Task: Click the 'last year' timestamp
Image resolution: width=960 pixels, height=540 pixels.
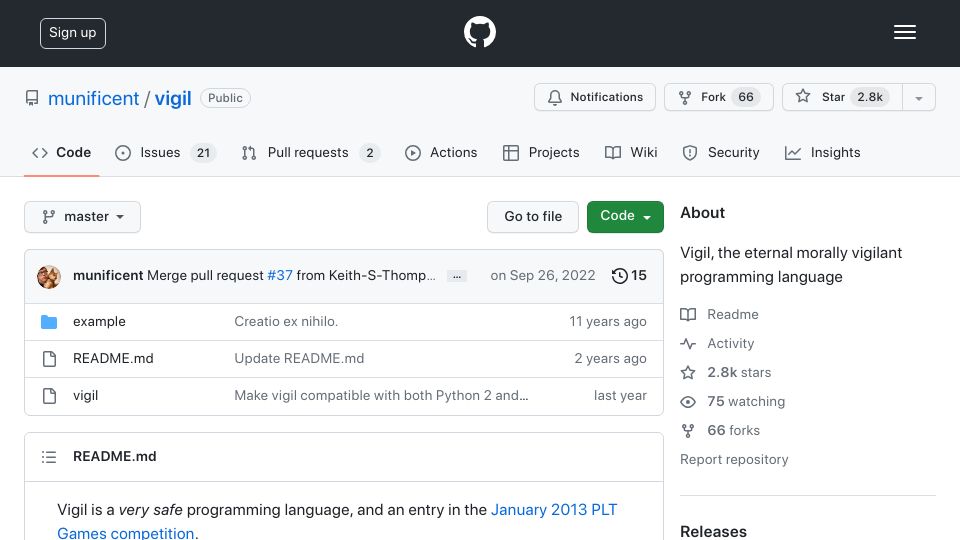Action: 620,396
